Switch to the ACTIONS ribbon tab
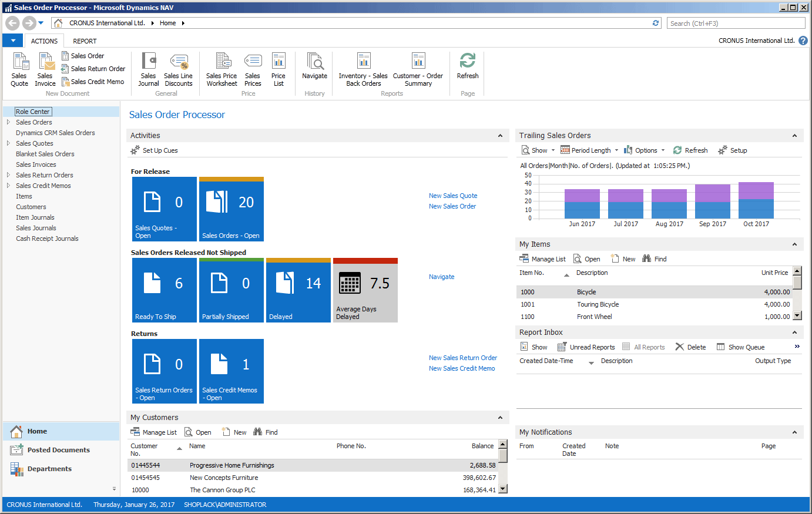The width and height of the screenshot is (812, 514). (44, 41)
